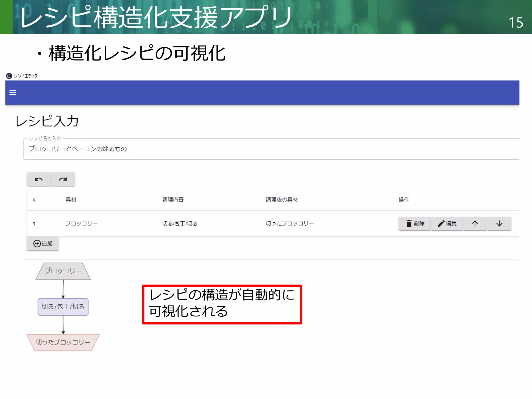Click the recipe name input field
The image size is (532, 399).
(271, 149)
